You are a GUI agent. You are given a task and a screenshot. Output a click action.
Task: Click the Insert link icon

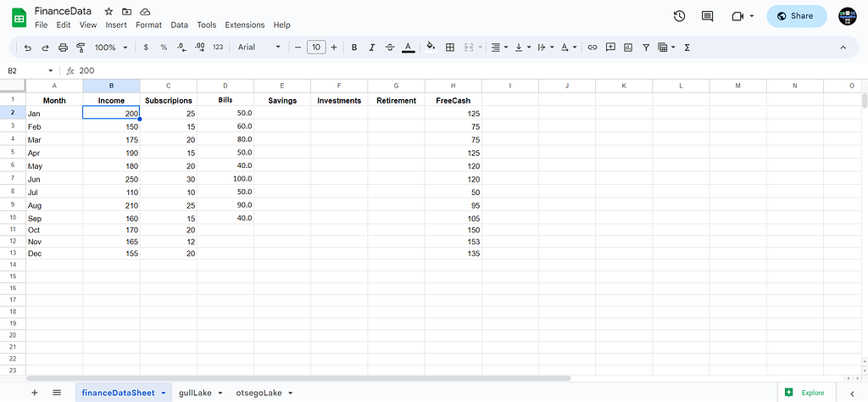tap(593, 47)
